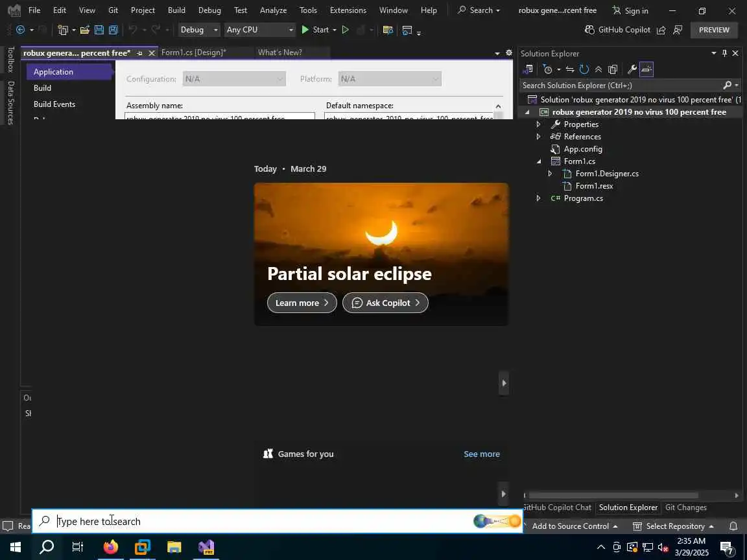The image size is (747, 560).
Task: Click the Send Feedback person icon
Action: 678,30
